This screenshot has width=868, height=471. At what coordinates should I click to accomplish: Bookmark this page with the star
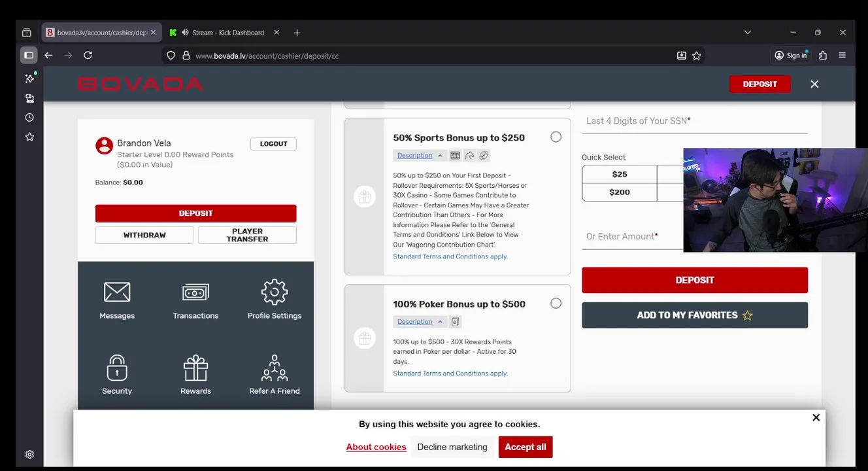click(x=697, y=56)
